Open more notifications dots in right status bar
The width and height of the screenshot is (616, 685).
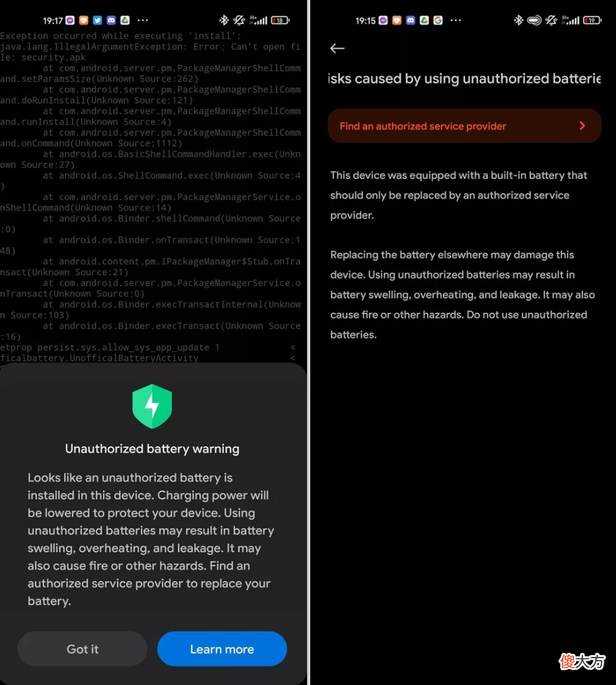pos(456,20)
